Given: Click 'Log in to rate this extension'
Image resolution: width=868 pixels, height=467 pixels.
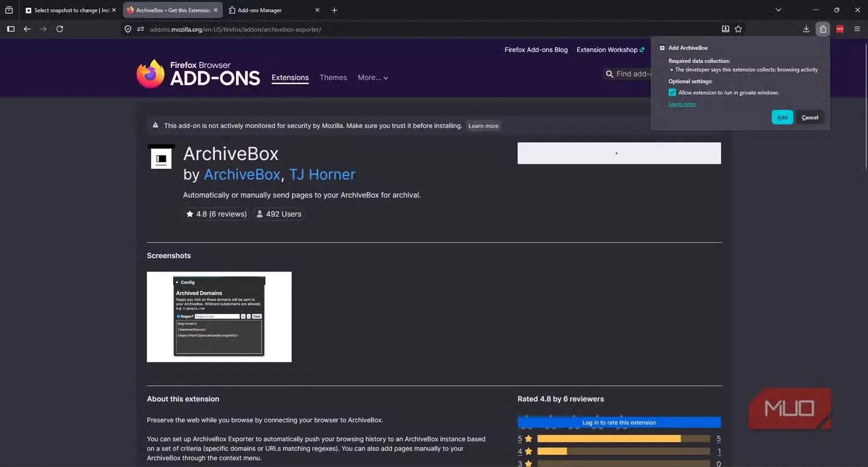Looking at the screenshot, I should tap(619, 422).
